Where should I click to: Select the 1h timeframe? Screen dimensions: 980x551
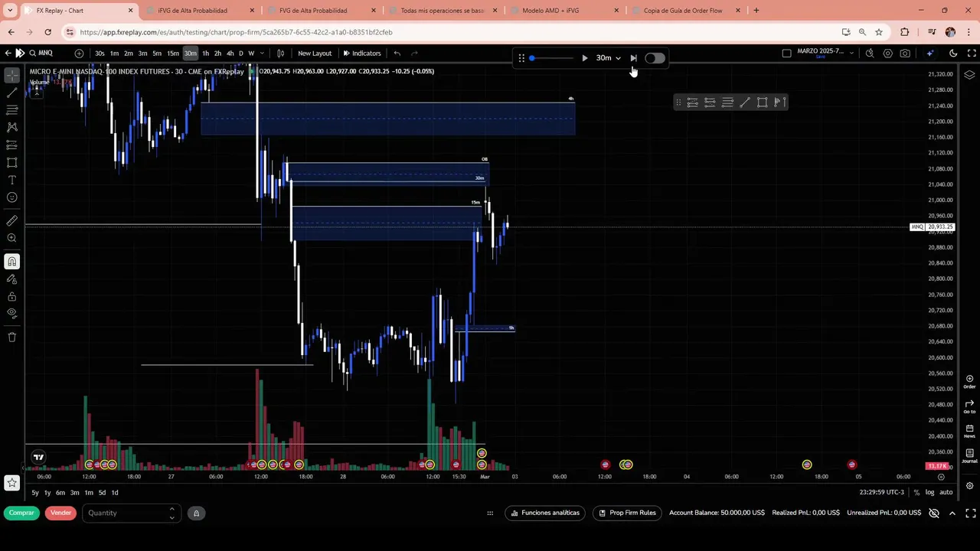[205, 53]
